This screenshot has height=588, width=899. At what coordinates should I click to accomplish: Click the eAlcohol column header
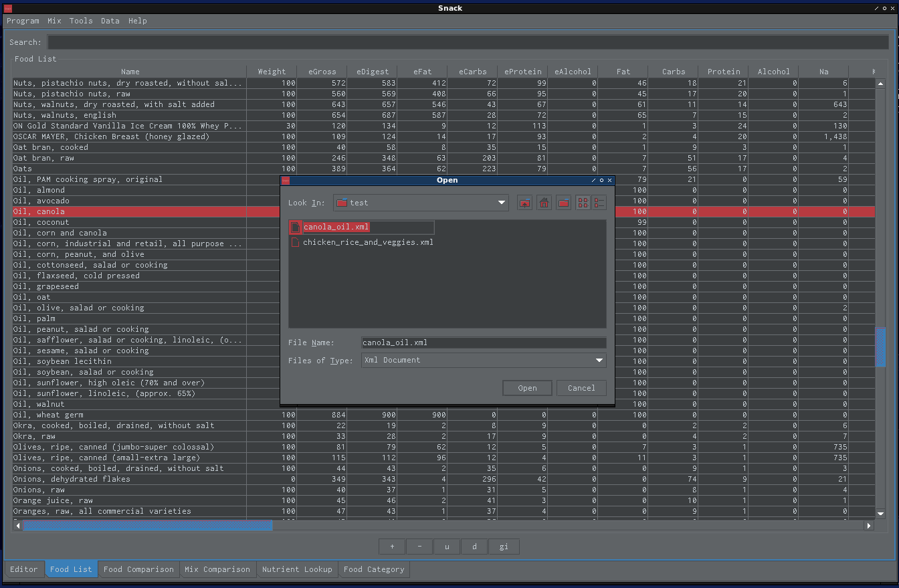coord(573,72)
